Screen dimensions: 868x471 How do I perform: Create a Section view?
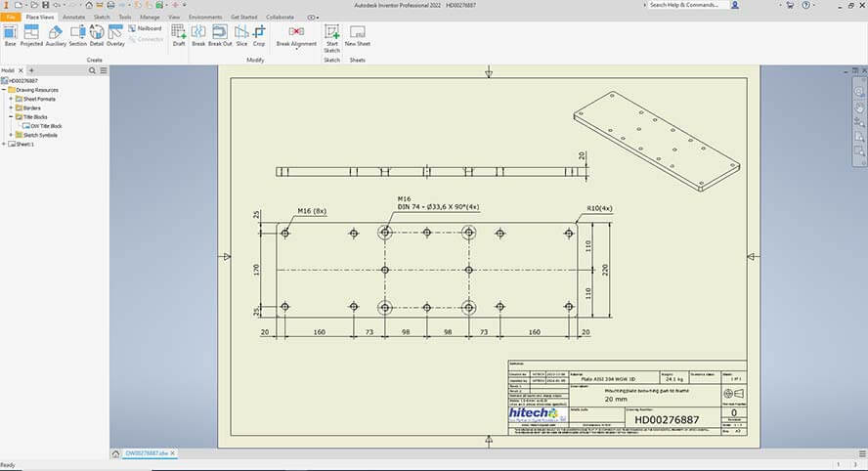78,35
